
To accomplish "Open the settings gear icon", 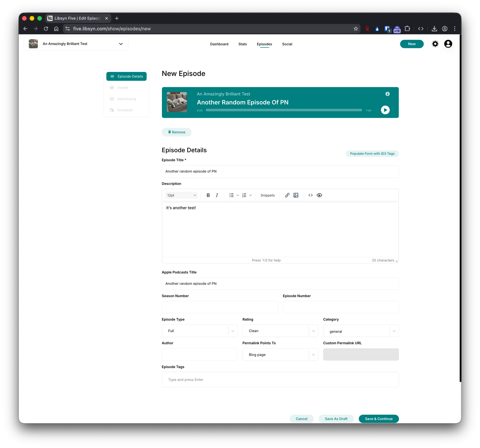I will 435,44.
